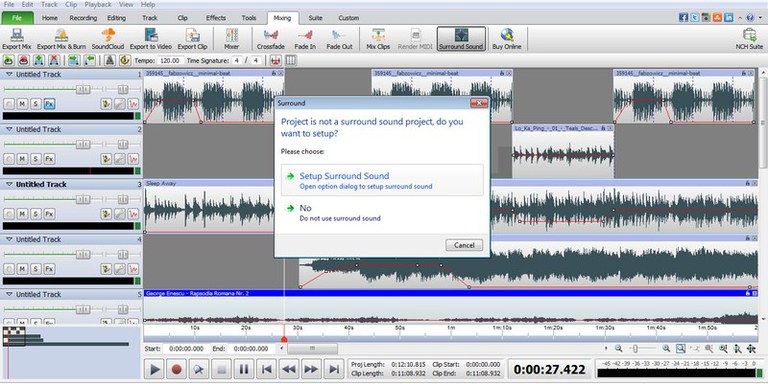The height and width of the screenshot is (384, 768).
Task: Jump to project end button
Action: point(333,369)
